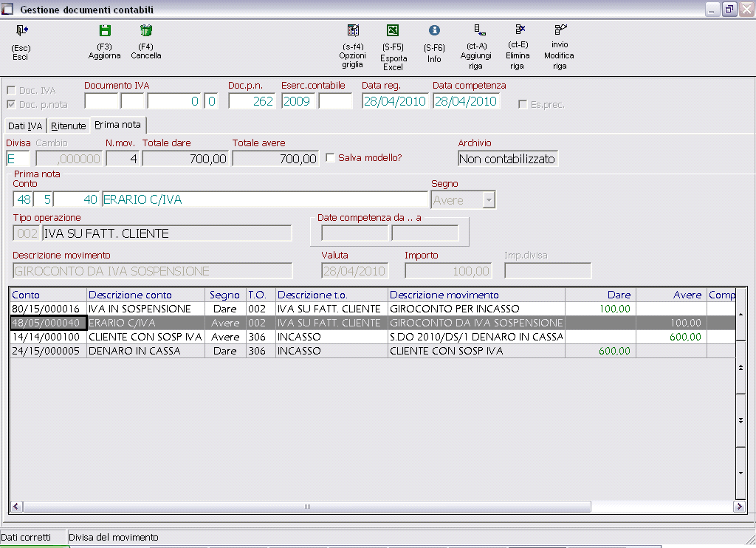Viewport: 756px width, 548px height.
Task: Click the Data reg. date field
Action: 395,101
